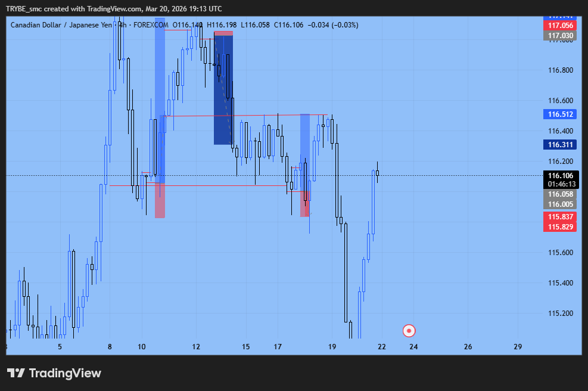Click the red 117.056 price label

click(x=560, y=26)
